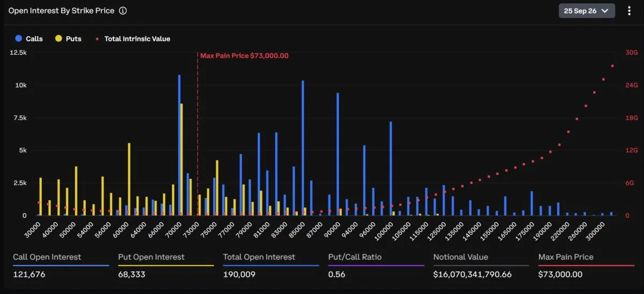
Task: Click the blue call bar at 100000
Action: pyautogui.click(x=391, y=168)
